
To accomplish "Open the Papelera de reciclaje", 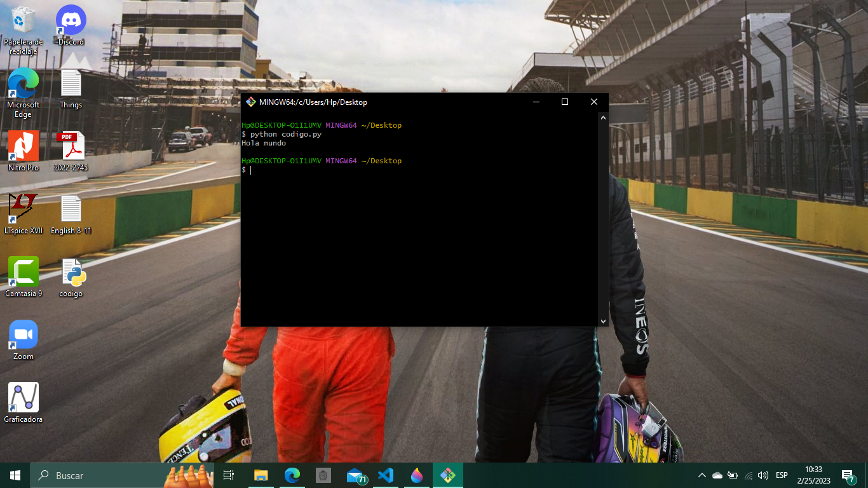I will tap(23, 19).
